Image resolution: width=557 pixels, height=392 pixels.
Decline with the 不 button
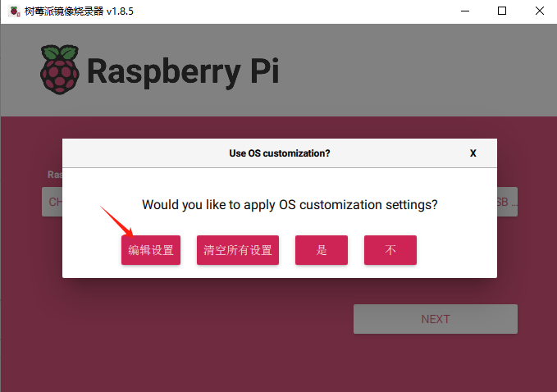[x=390, y=250]
